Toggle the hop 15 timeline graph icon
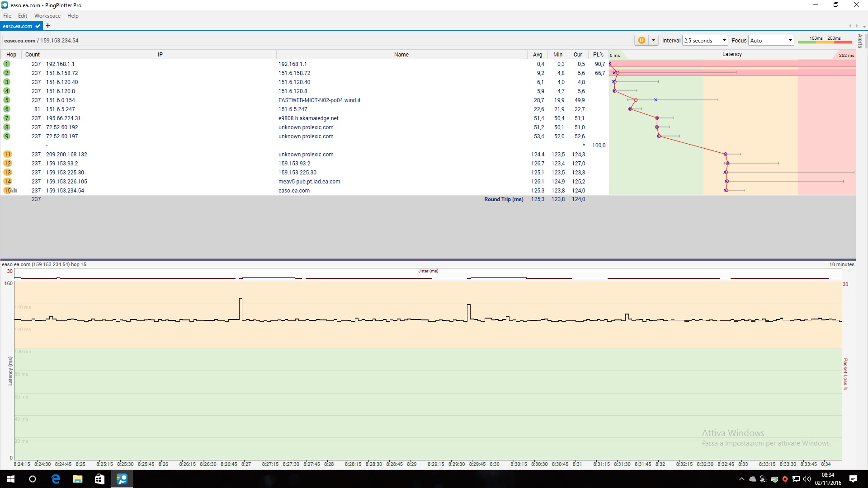This screenshot has width=868, height=488. 15,191
